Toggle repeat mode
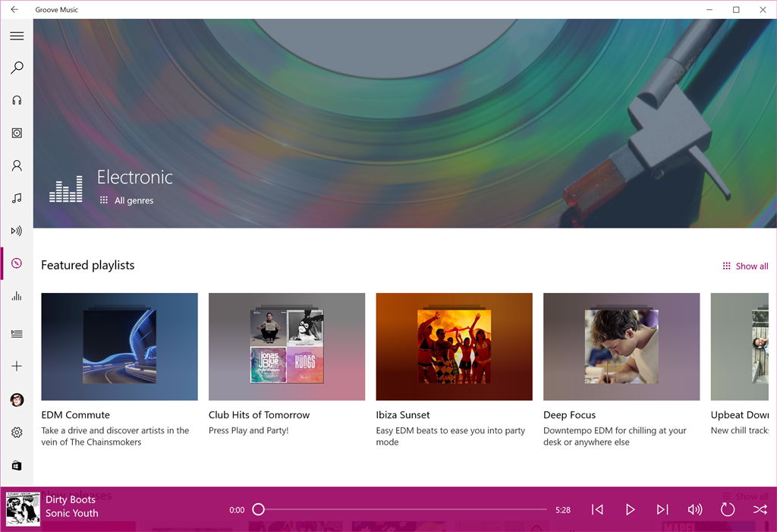This screenshot has width=777, height=532. pos(728,509)
